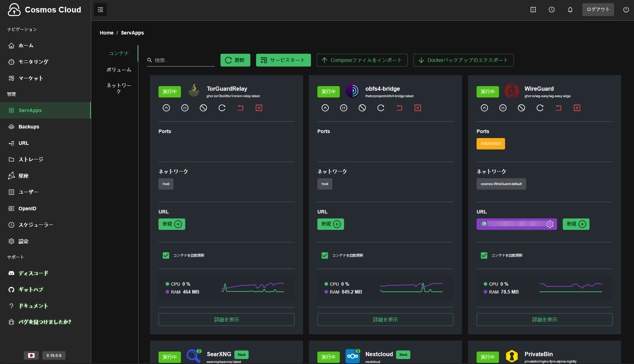634x364 pixels.
Task: Restart the WireGuard container
Action: [540, 108]
